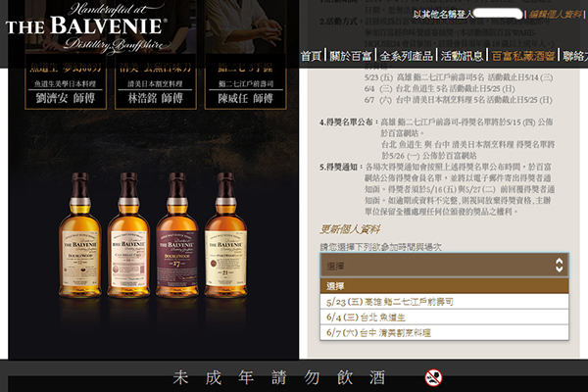Select the 5/23 (五) 高雄 option
The image size is (588, 392).
[x=444, y=302]
